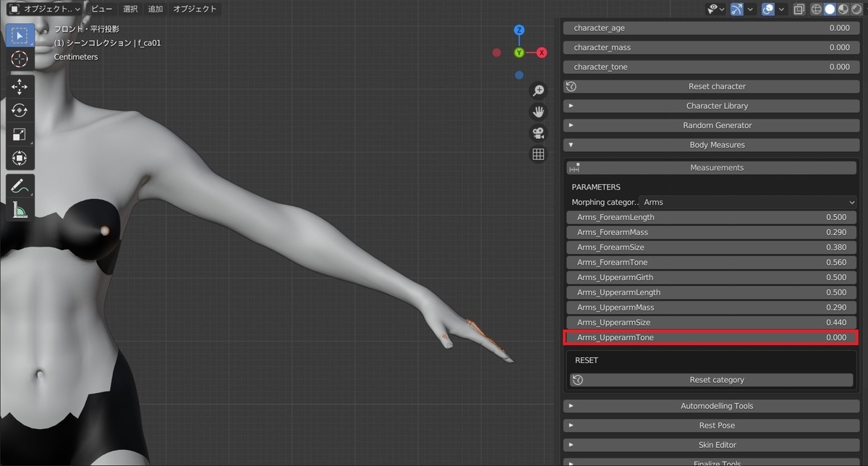
Task: Click the green Y axis gizmo ball
Action: pos(519,53)
